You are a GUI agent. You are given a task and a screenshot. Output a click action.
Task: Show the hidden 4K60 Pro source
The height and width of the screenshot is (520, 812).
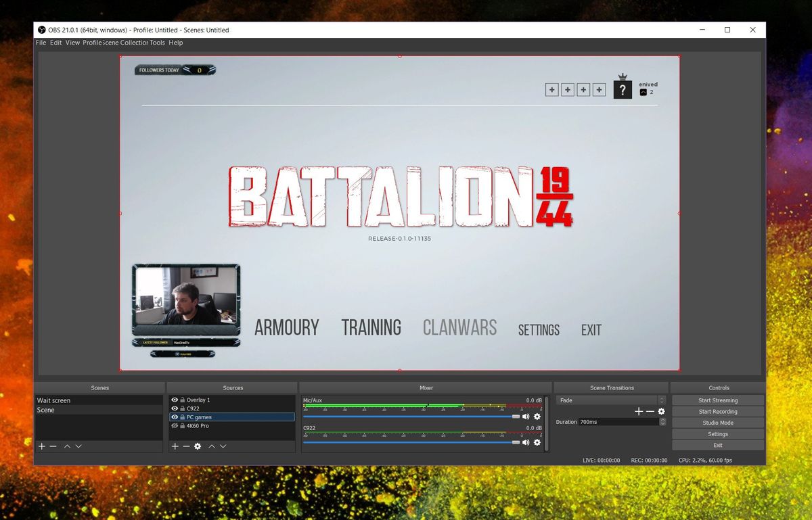pos(175,425)
